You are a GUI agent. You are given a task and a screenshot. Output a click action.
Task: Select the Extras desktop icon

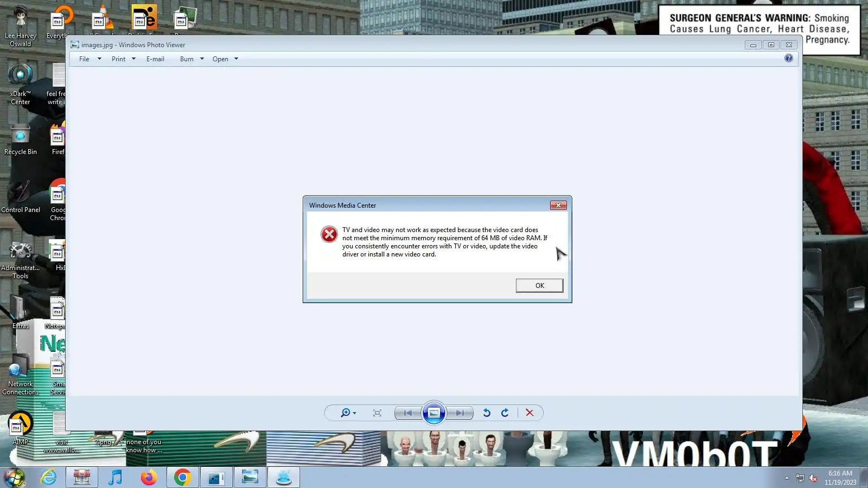point(21,313)
